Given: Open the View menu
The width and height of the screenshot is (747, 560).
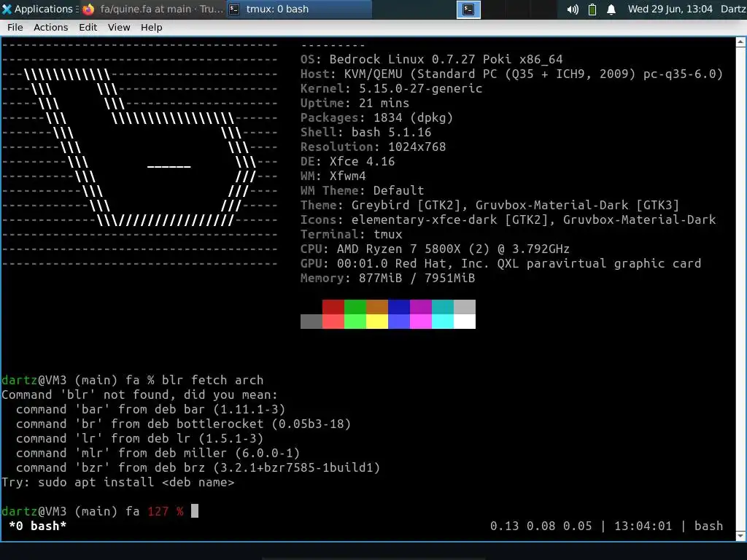Looking at the screenshot, I should click(x=119, y=28).
